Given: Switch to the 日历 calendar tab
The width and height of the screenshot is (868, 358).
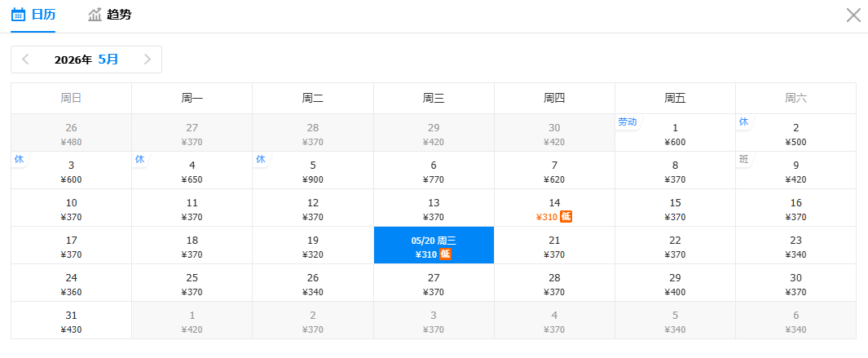Looking at the screenshot, I should [x=33, y=15].
